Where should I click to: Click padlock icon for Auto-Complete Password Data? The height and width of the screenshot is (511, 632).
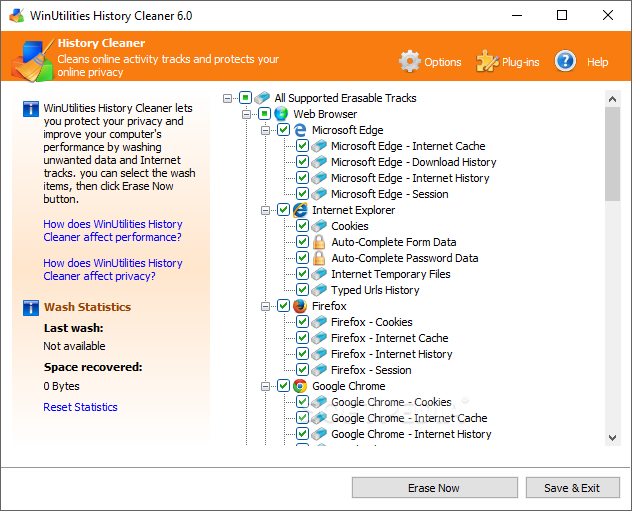coord(319,258)
